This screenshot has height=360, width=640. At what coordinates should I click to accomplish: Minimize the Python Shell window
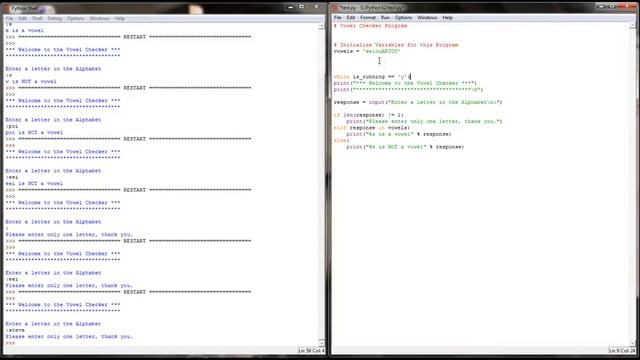coord(290,7)
